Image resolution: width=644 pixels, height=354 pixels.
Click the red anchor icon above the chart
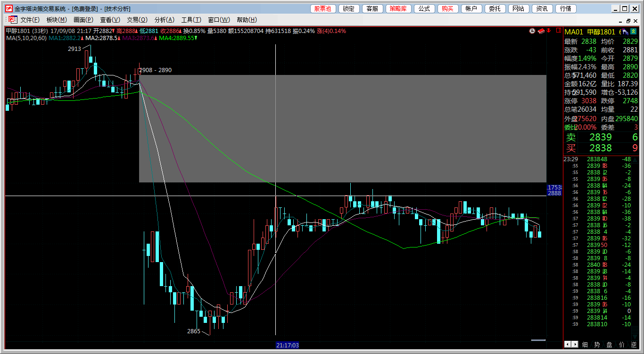549,31
